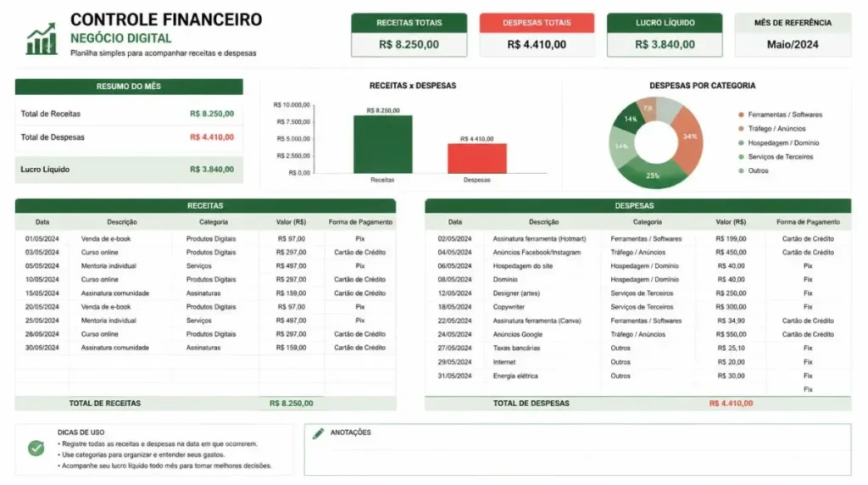Click the green checkmark icon beside Dicas de Uso
This screenshot has height=485, width=868.
point(36,448)
